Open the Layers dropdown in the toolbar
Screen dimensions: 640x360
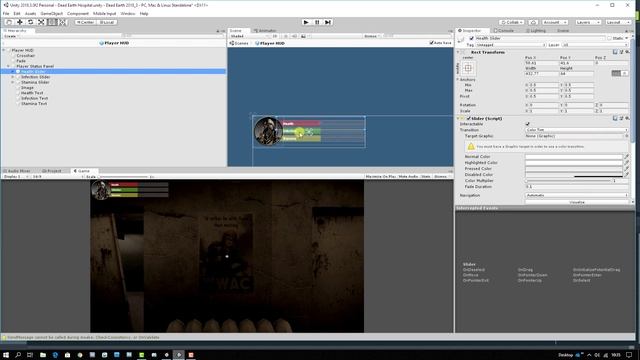click(x=588, y=22)
